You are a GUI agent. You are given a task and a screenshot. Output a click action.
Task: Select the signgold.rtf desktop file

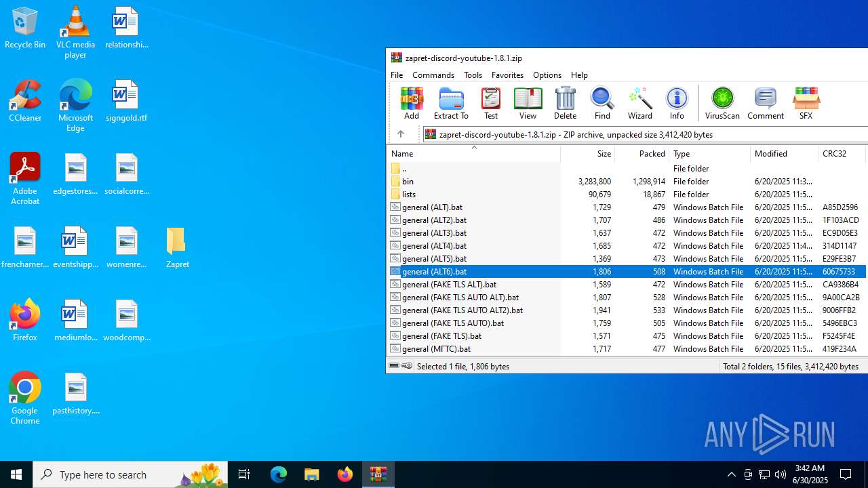click(x=126, y=101)
